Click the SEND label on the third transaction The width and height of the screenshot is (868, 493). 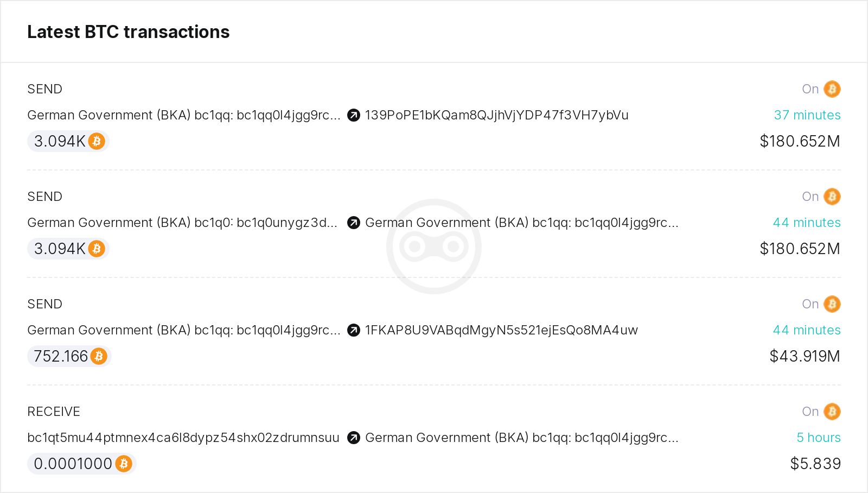pyautogui.click(x=44, y=304)
